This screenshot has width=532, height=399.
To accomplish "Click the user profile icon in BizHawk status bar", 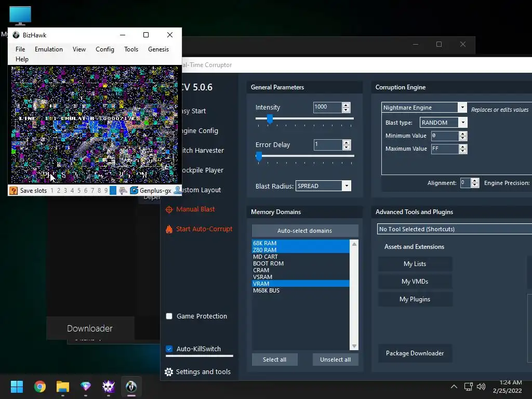I will tap(178, 190).
